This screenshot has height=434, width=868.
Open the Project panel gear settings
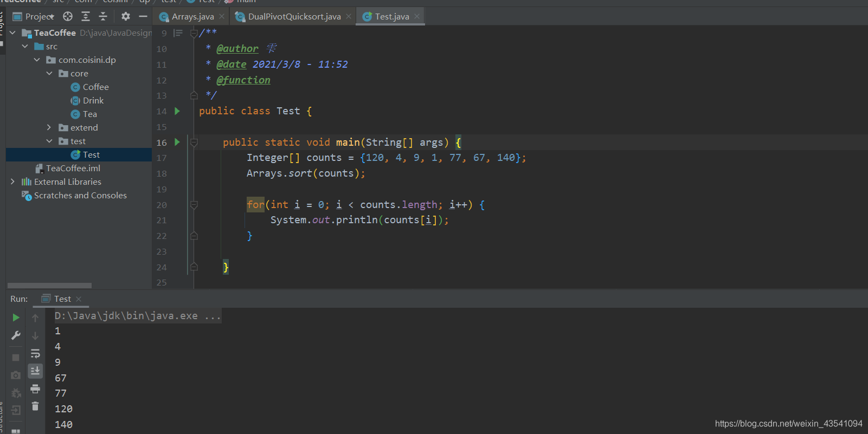coord(126,16)
